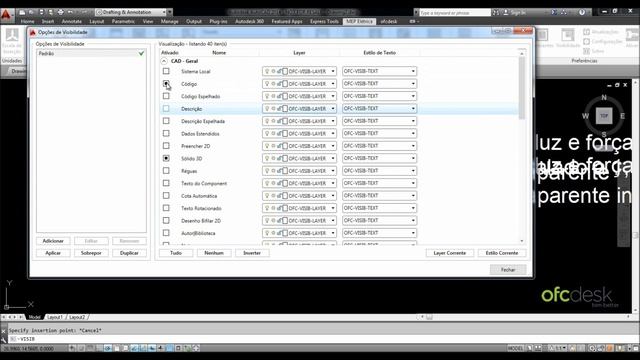Click the green checkmark beside Padrão
Screen dimensions: 640x360
point(142,53)
